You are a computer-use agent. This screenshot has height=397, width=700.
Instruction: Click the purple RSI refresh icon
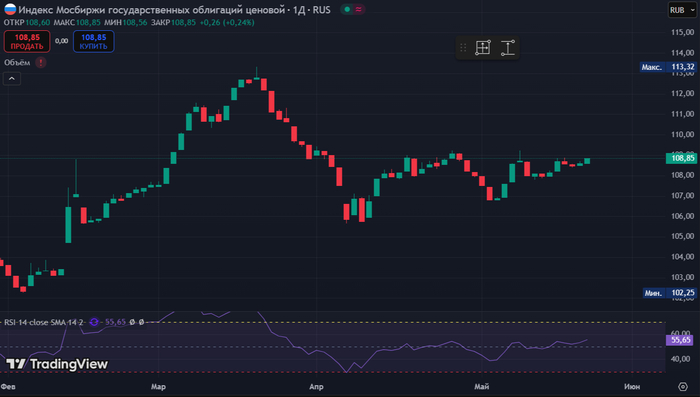pyautogui.click(x=94, y=322)
